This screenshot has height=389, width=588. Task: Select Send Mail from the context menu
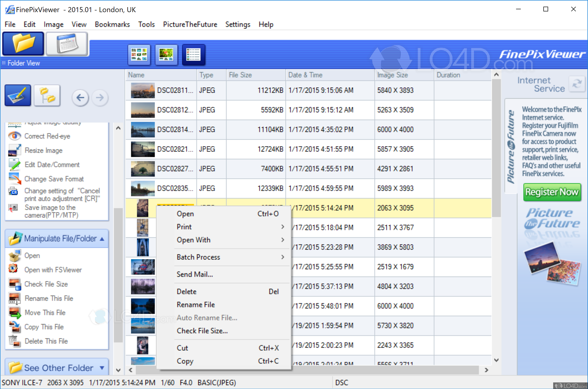point(195,274)
